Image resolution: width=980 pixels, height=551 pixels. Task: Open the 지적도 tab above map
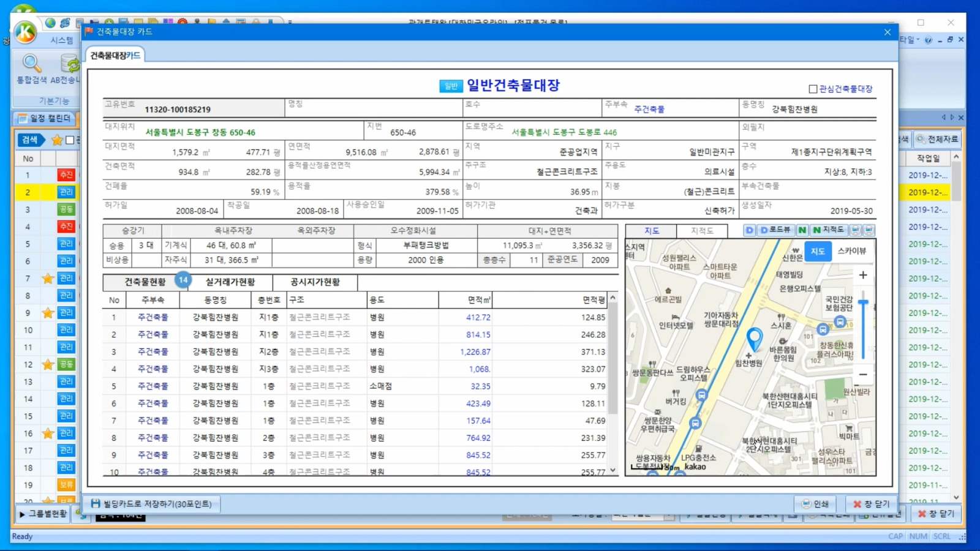click(702, 231)
